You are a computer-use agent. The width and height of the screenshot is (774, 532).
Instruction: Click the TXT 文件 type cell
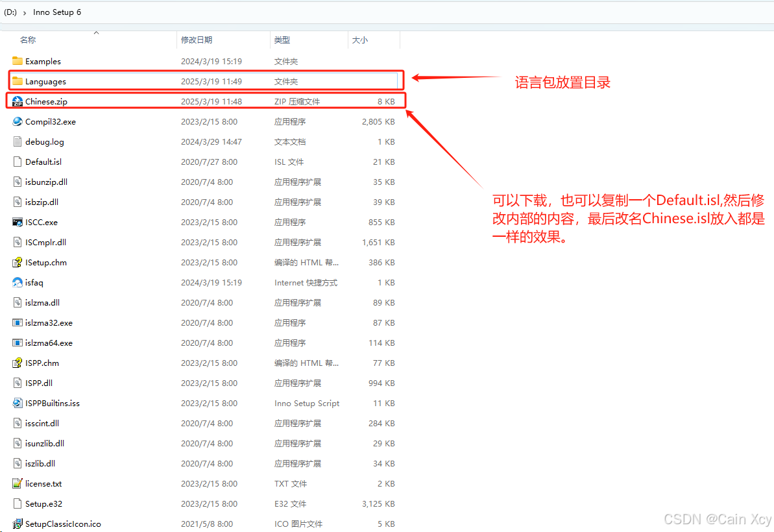(x=290, y=483)
